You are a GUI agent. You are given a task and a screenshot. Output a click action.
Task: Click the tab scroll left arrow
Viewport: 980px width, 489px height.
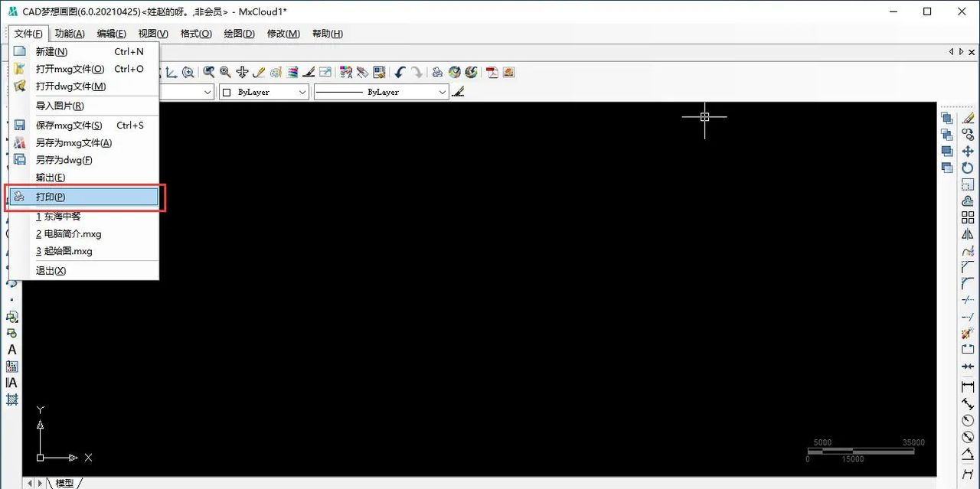pyautogui.click(x=30, y=483)
